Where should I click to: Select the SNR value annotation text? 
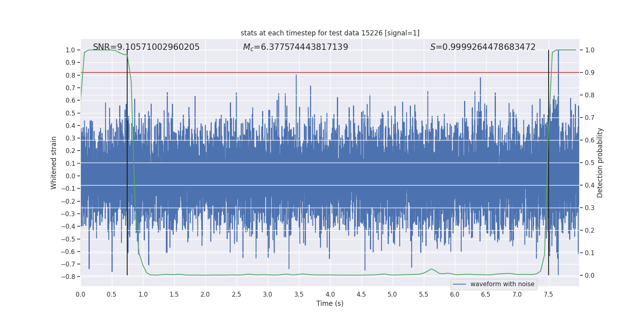[146, 47]
